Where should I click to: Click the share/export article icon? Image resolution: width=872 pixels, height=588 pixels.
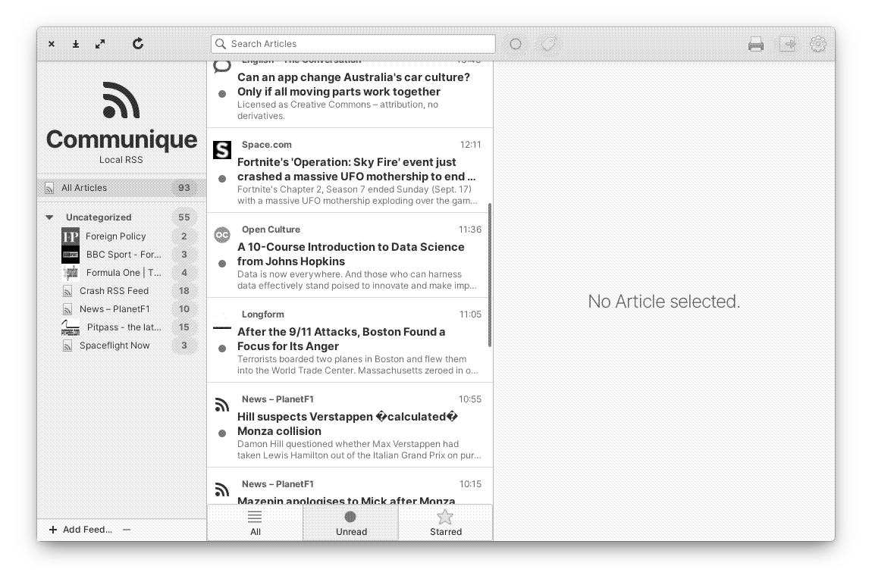(788, 44)
